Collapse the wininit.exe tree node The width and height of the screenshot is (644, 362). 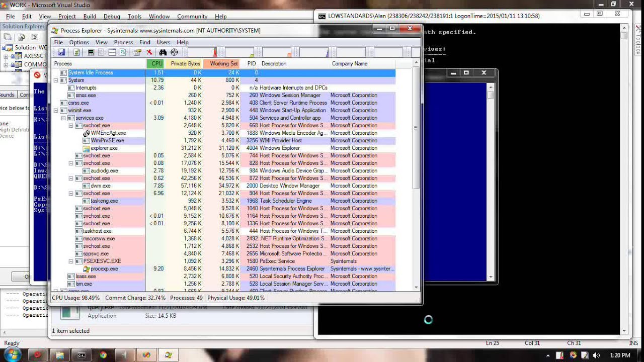coord(56,111)
